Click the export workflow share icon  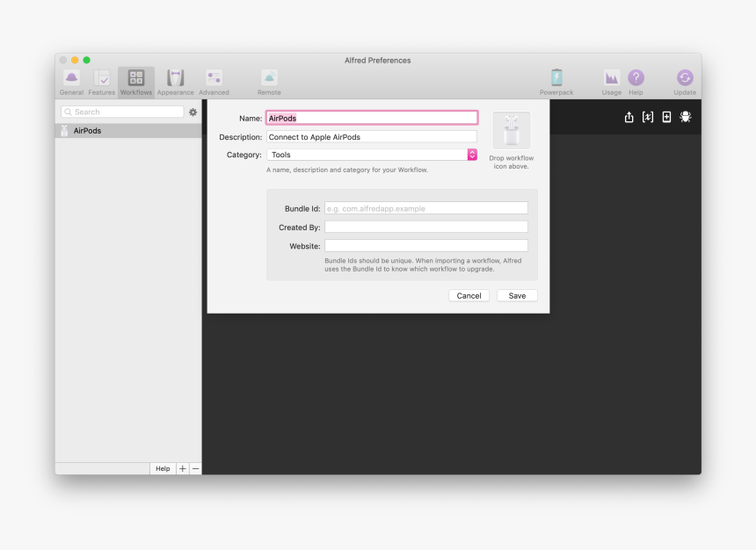click(629, 117)
